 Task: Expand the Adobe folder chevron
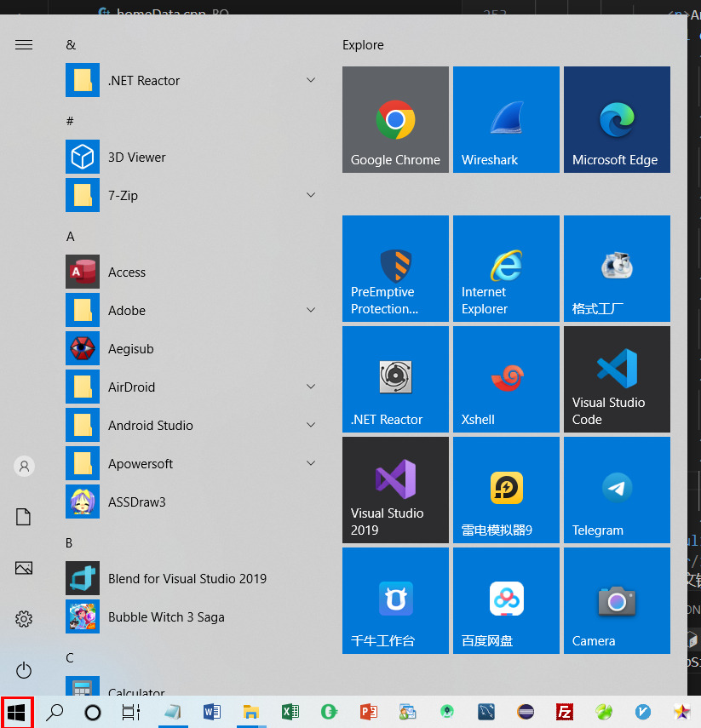coord(311,310)
